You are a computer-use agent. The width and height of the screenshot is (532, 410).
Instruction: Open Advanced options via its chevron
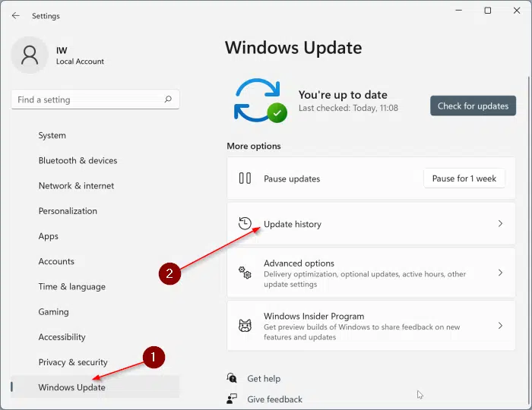coord(500,273)
